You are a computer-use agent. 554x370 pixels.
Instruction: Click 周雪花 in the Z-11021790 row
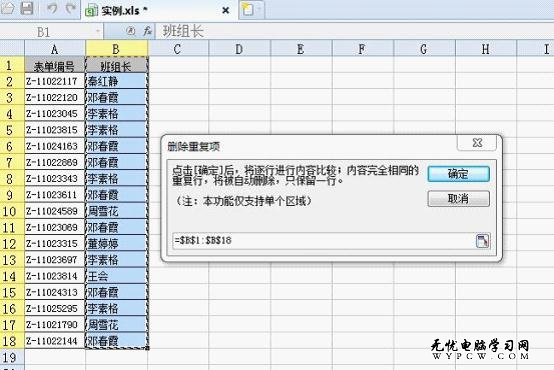pyautogui.click(x=116, y=325)
